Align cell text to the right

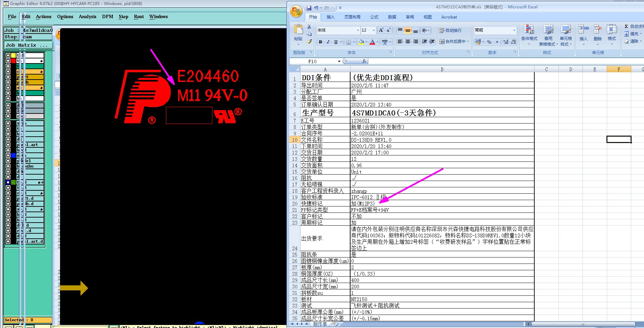pos(416,42)
